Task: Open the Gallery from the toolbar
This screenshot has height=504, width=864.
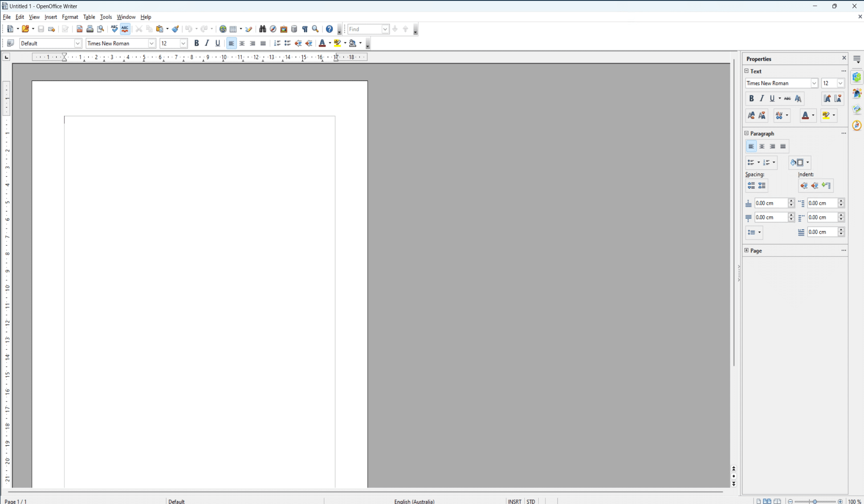Action: (x=284, y=29)
